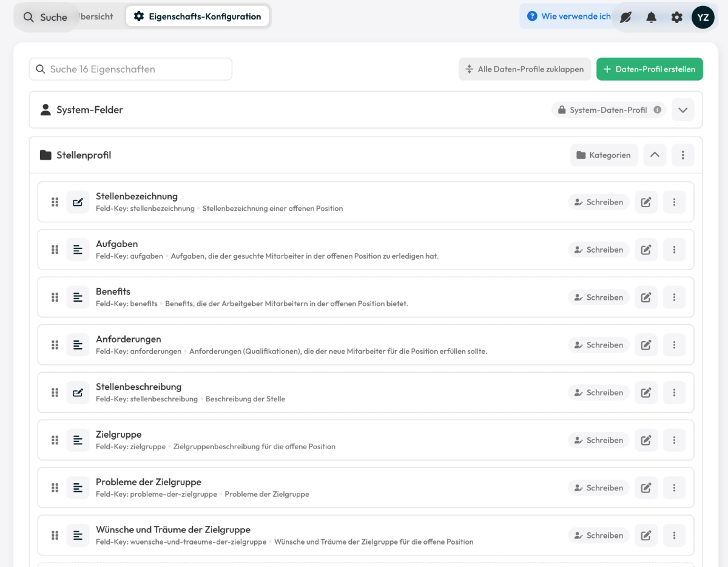This screenshot has height=567, width=728.
Task: Expand the System-Felder profile
Action: click(683, 110)
